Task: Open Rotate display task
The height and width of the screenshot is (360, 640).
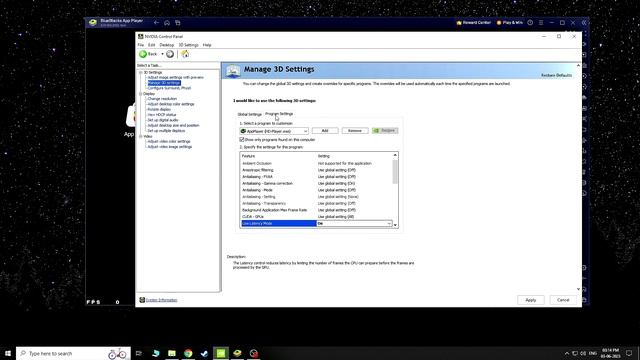Action: pos(159,109)
